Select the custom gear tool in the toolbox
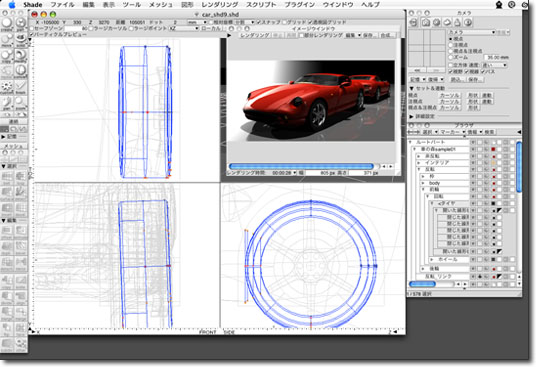The image size is (540, 367). point(7,87)
